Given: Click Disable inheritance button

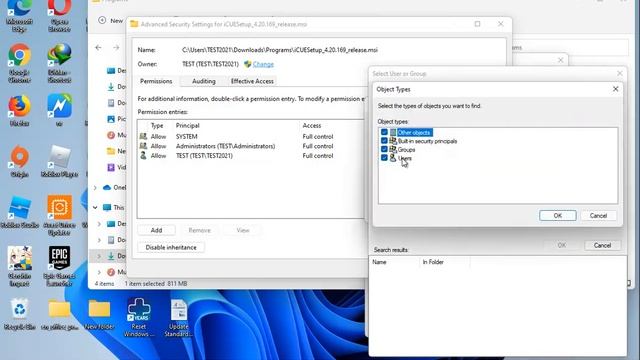Looking at the screenshot, I should tap(171, 247).
